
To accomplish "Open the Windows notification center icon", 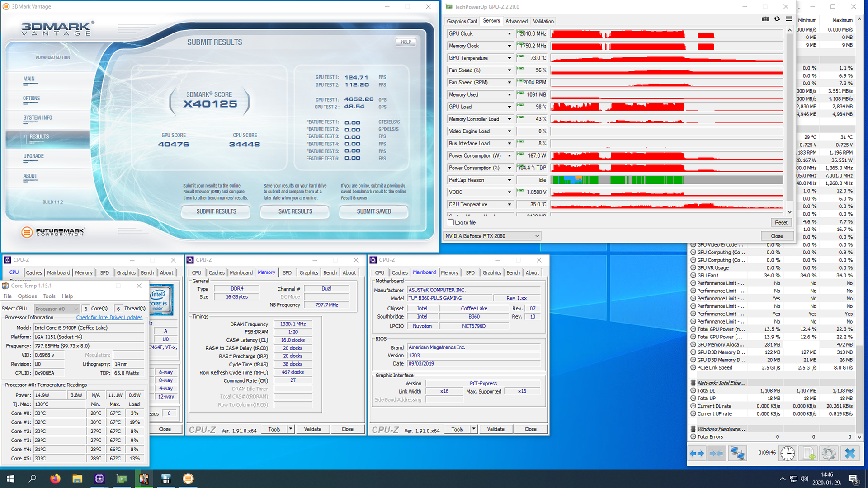I will pos(853,479).
